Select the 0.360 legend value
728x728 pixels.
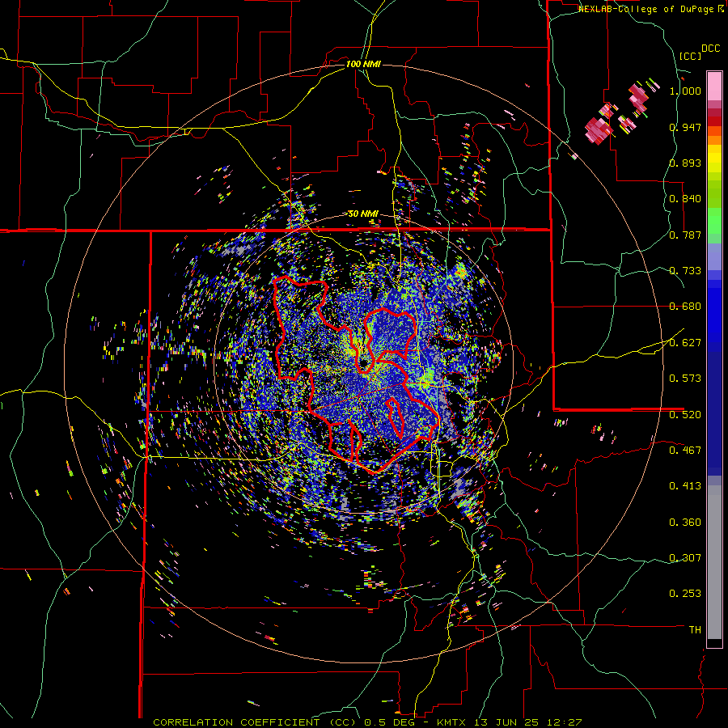point(685,523)
